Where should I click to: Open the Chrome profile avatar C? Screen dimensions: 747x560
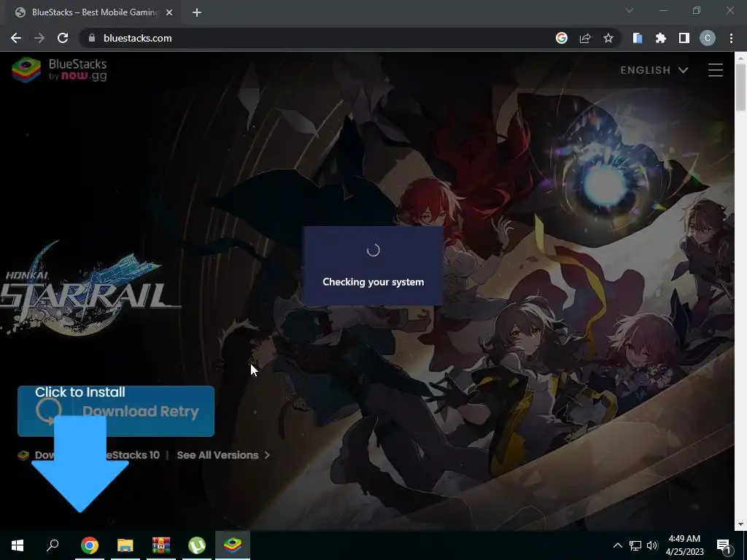click(x=708, y=38)
